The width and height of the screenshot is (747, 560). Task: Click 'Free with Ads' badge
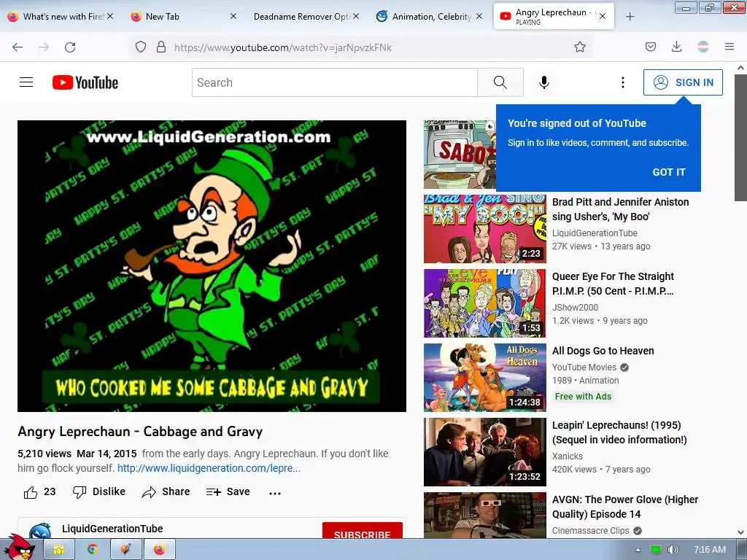point(583,396)
